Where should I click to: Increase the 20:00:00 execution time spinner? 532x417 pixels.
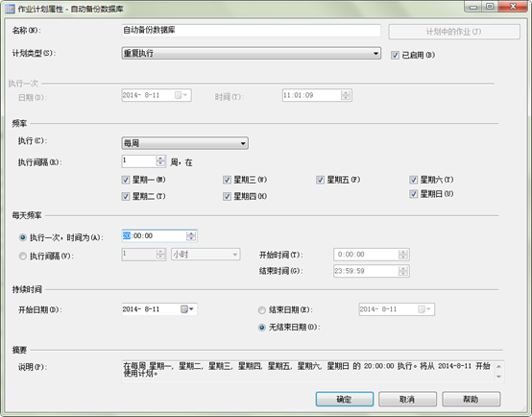tap(191, 233)
